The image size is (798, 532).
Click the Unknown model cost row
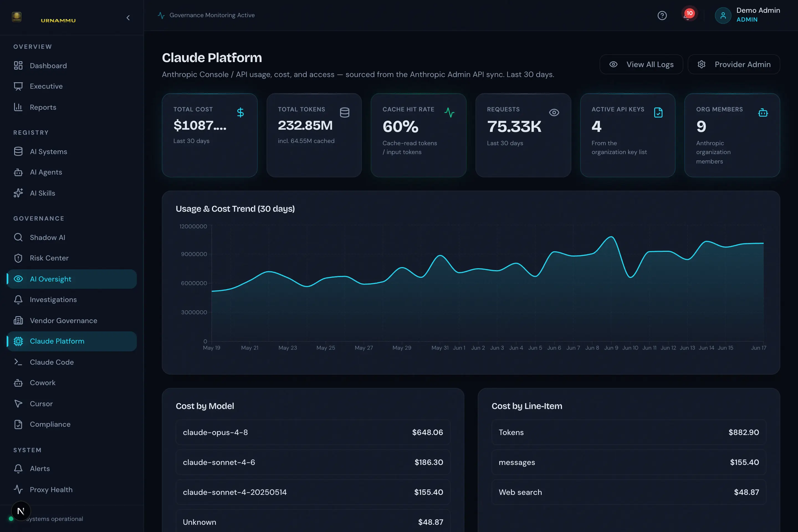coord(313,521)
